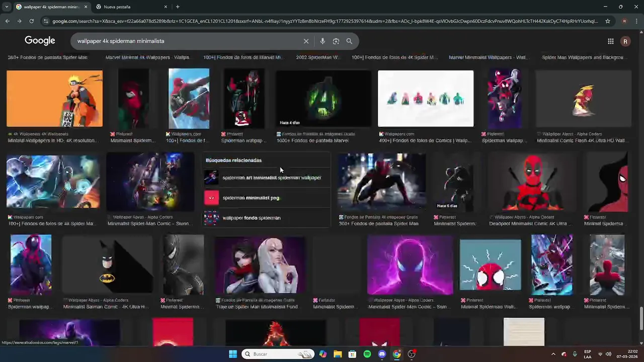Open the Deadpool Minimalist Comic thumbnail

533,182
